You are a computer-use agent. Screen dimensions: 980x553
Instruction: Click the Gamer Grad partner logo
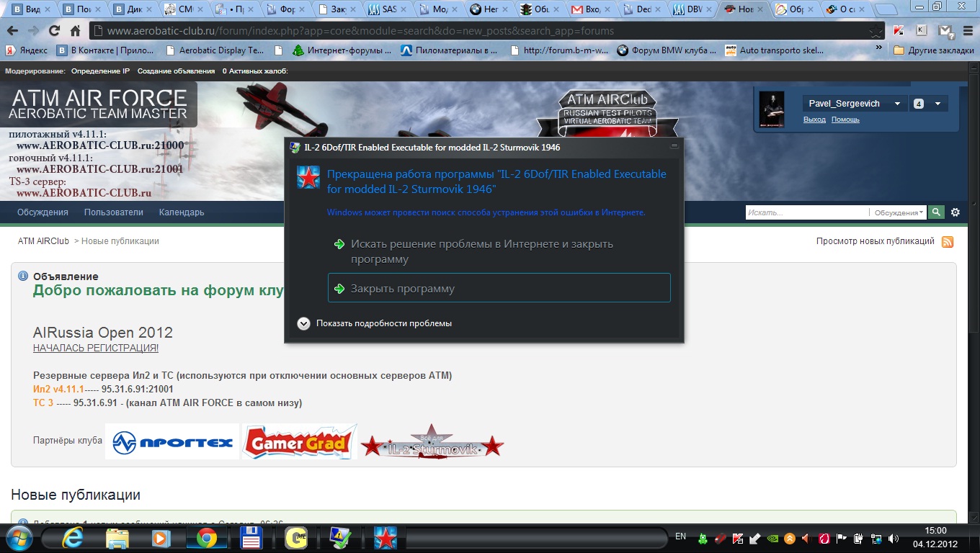(300, 441)
